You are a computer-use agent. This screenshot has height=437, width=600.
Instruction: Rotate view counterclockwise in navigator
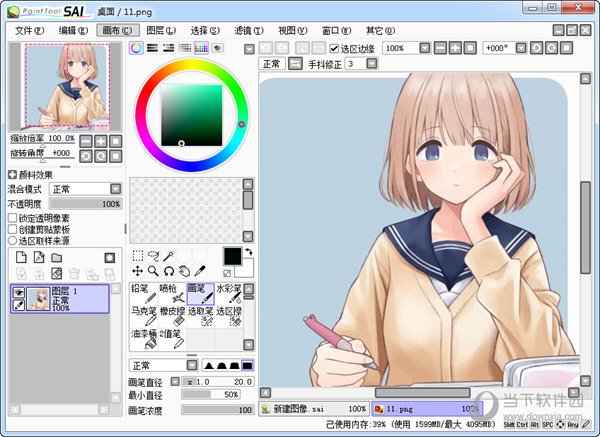[x=86, y=156]
